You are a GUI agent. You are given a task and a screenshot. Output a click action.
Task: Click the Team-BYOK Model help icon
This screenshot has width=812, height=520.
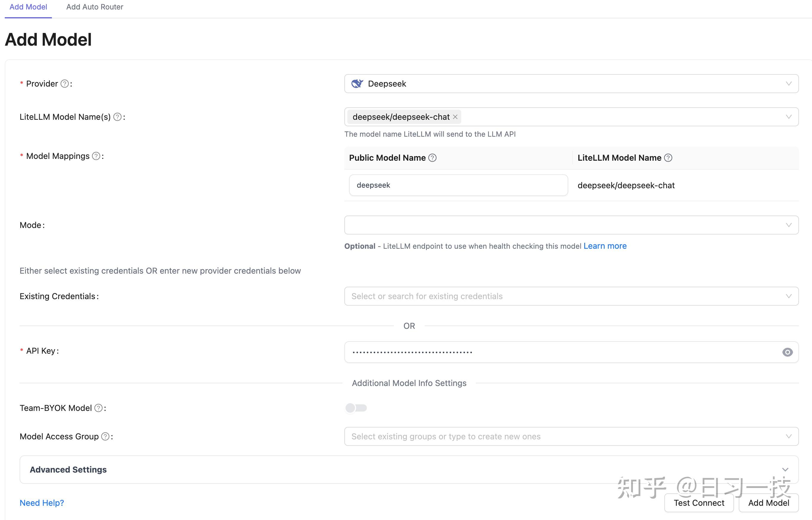pyautogui.click(x=98, y=408)
